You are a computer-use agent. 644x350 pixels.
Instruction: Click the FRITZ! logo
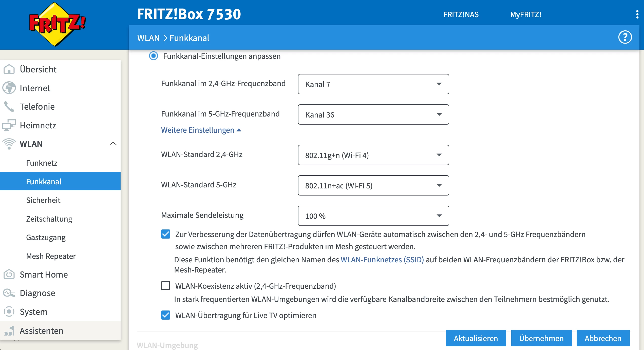(x=57, y=24)
